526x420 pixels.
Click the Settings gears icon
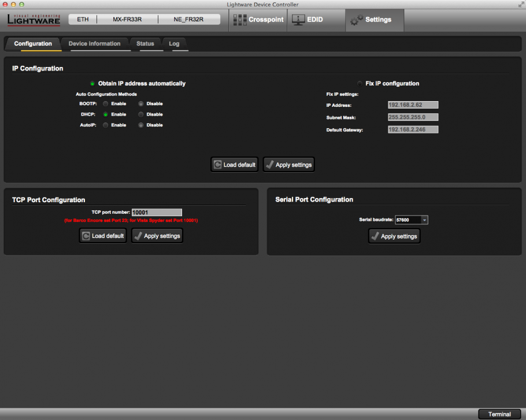click(357, 20)
